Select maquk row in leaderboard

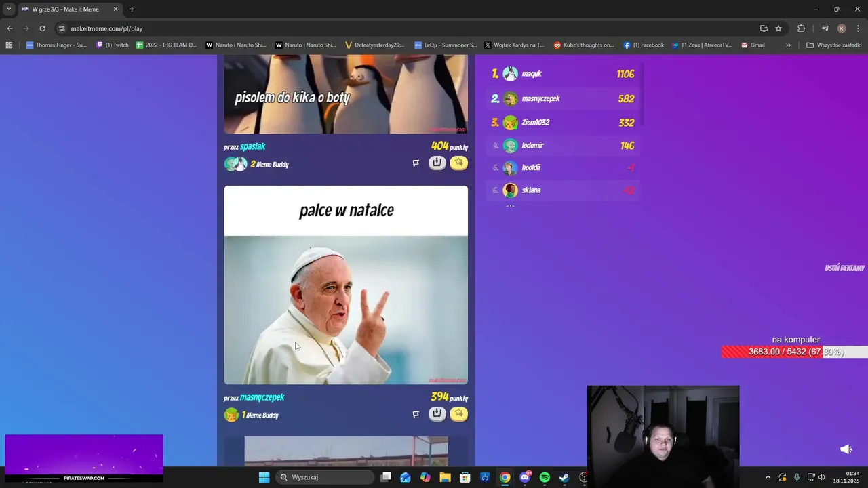pos(564,74)
